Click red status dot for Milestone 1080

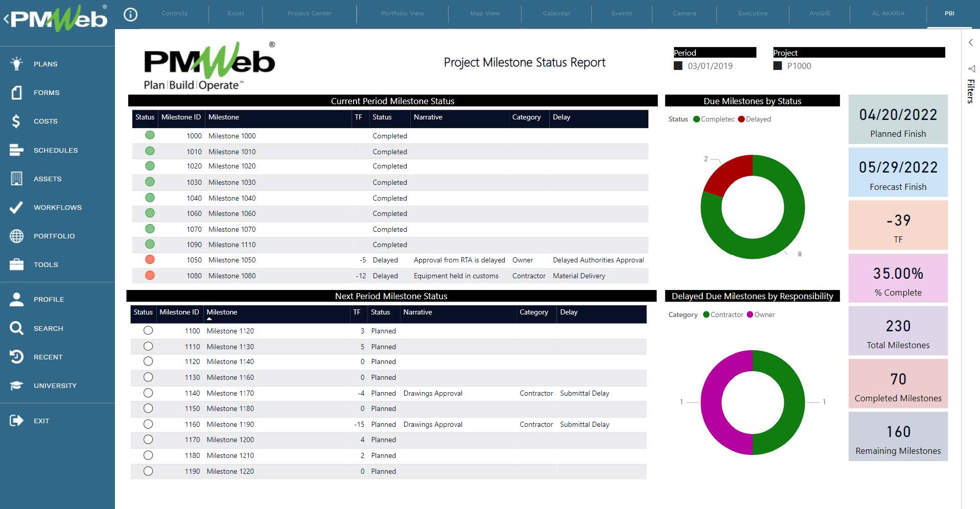[x=150, y=275]
